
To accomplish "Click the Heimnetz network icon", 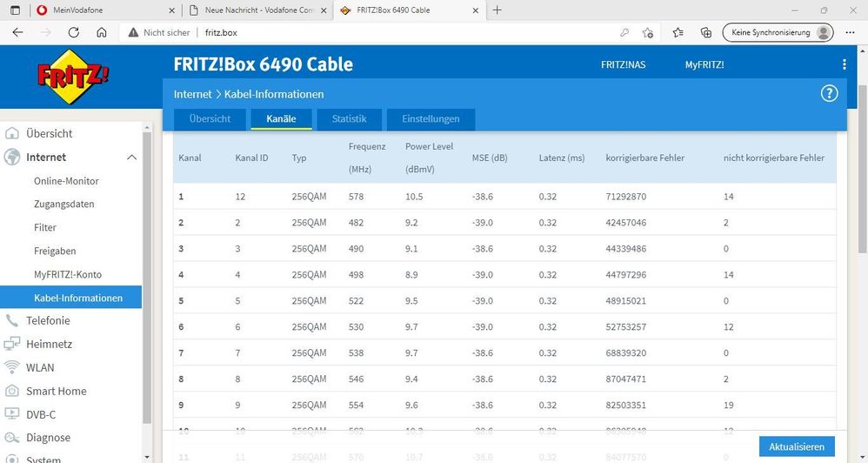I will (x=11, y=344).
